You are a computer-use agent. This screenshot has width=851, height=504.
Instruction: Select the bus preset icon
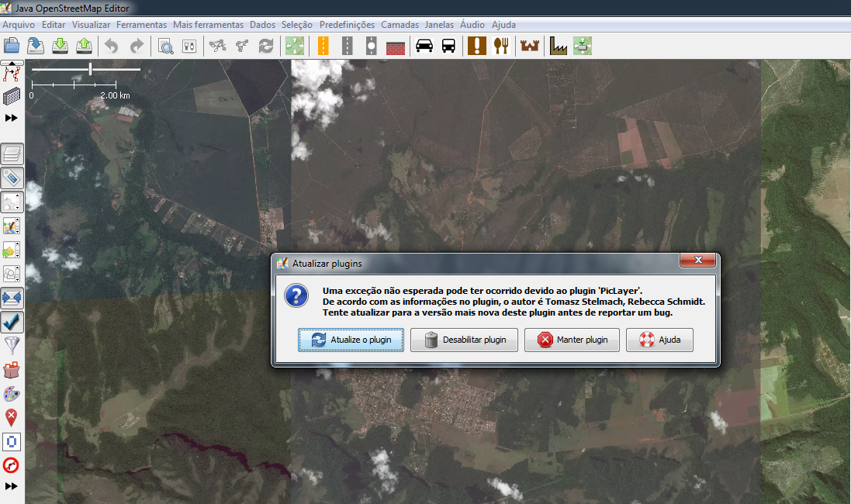(x=448, y=46)
